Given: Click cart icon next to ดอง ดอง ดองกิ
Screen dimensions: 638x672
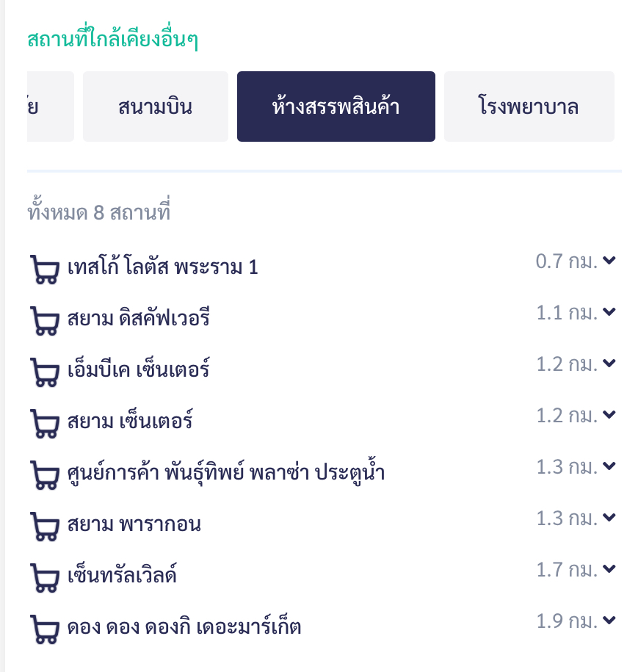Looking at the screenshot, I should 44,629.
